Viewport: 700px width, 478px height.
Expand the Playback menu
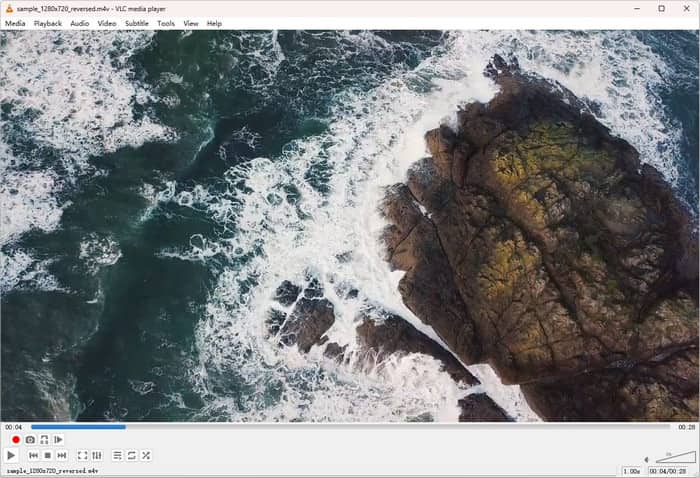(47, 23)
